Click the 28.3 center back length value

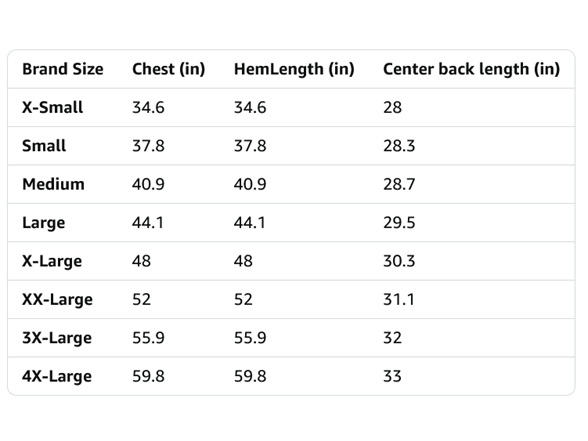point(399,146)
